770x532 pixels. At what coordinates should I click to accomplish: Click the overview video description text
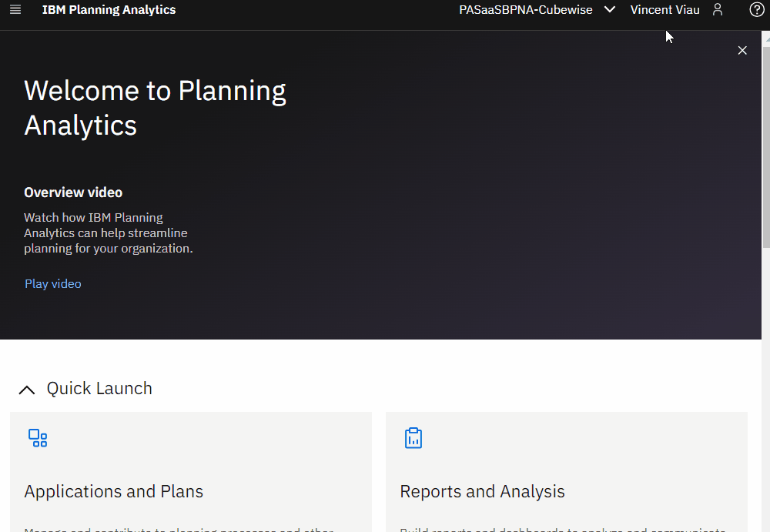108,233
